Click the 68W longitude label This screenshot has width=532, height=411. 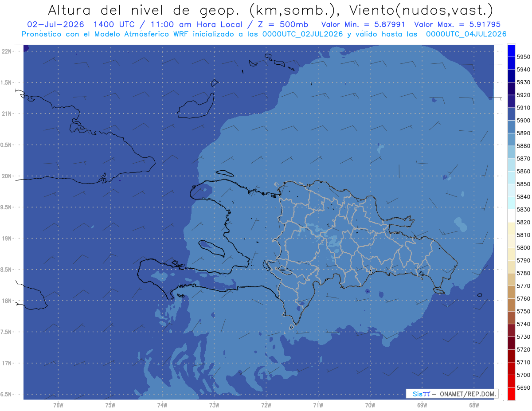tap(474, 405)
